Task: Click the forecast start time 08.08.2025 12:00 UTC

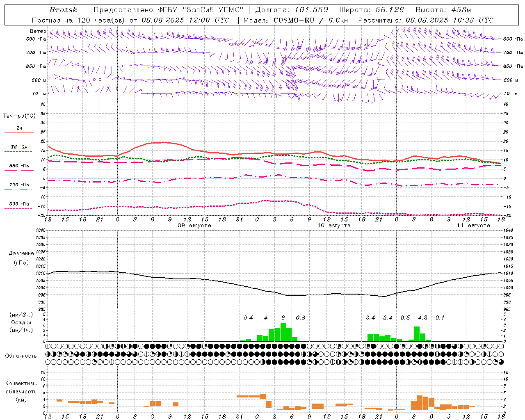Action: pos(185,20)
